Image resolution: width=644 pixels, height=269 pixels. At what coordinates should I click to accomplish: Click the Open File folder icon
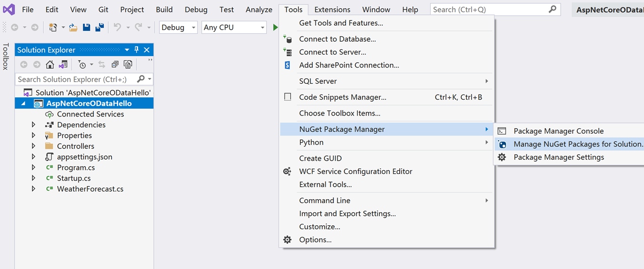pyautogui.click(x=73, y=28)
